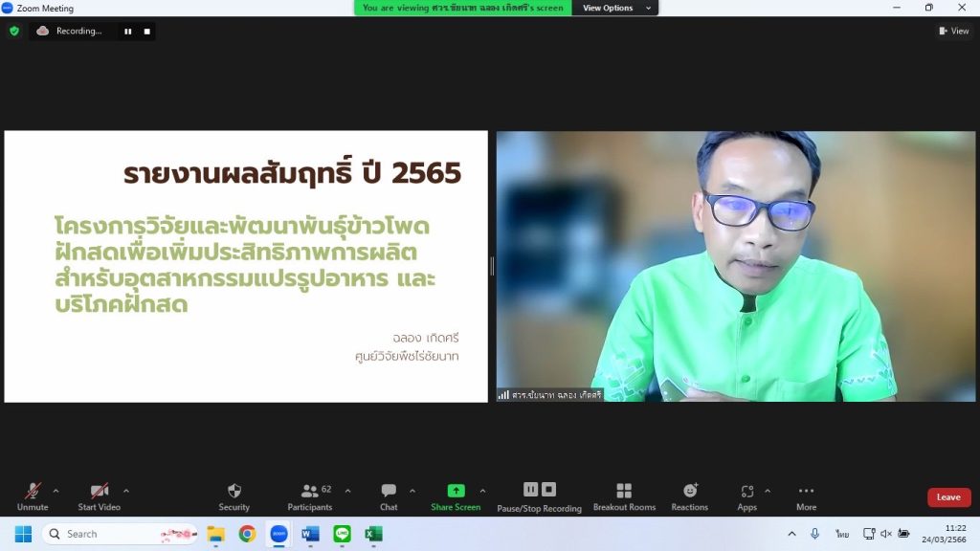980x551 pixels.
Task: Expand share options arrow beside Share Screen
Action: tap(482, 491)
